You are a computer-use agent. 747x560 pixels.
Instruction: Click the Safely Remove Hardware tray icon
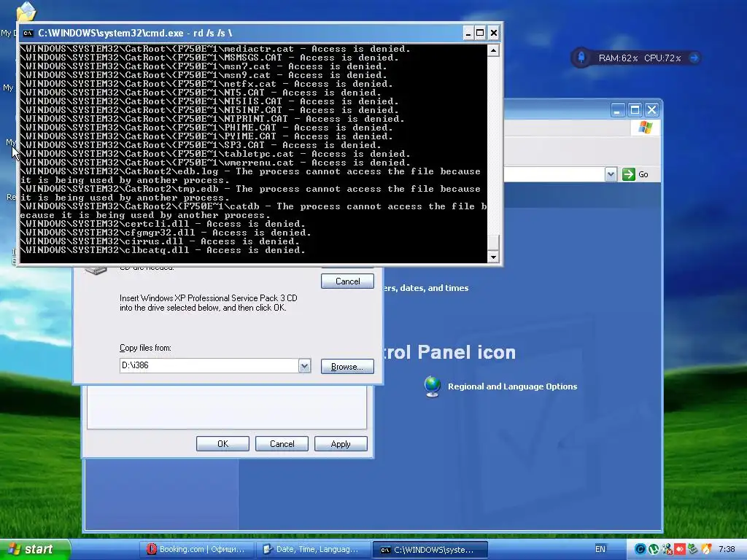[693, 549]
